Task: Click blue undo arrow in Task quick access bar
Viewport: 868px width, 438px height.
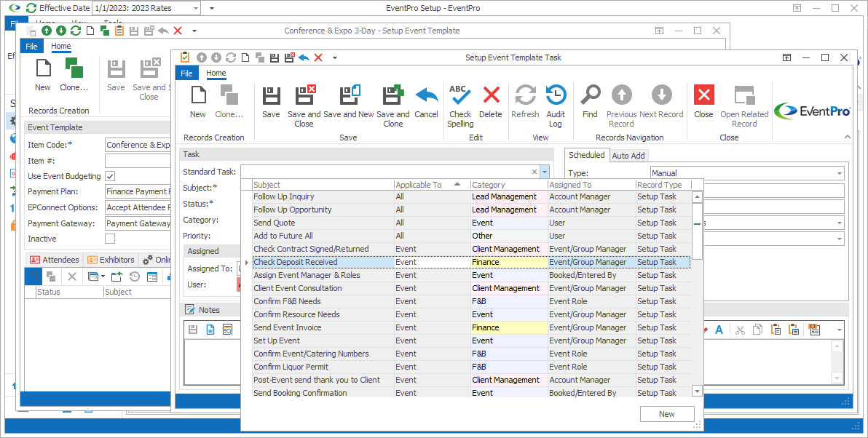Action: click(304, 57)
